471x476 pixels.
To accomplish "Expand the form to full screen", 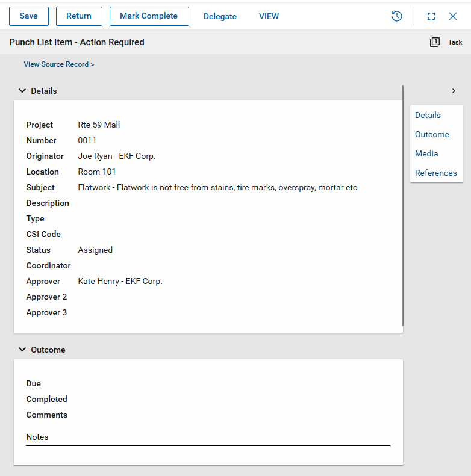I will pos(431,16).
